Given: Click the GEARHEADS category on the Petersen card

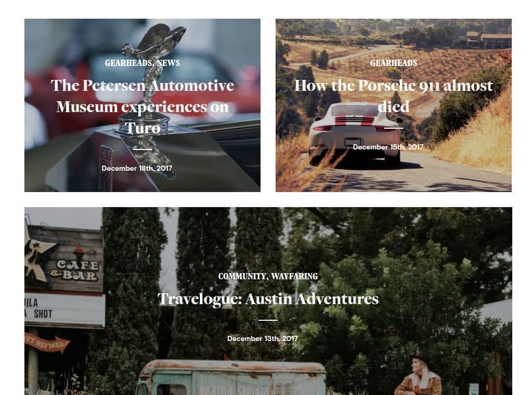Looking at the screenshot, I should click(x=128, y=63).
